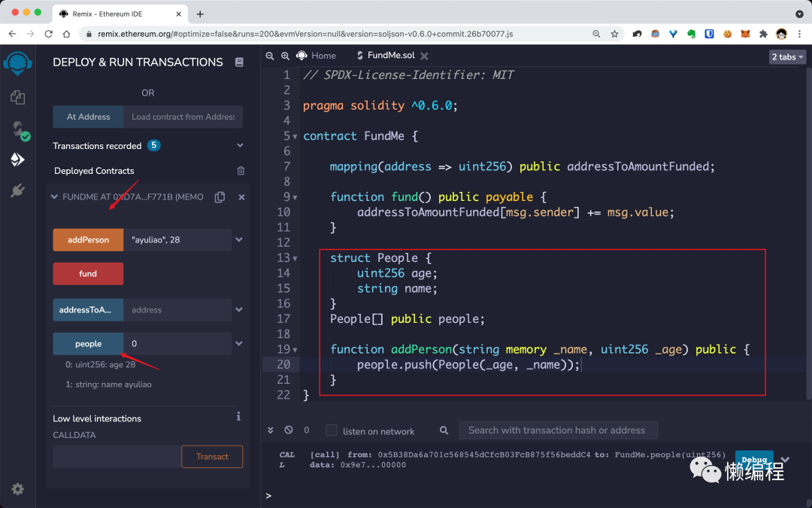
Task: Edit the people index input field
Action: pos(177,343)
